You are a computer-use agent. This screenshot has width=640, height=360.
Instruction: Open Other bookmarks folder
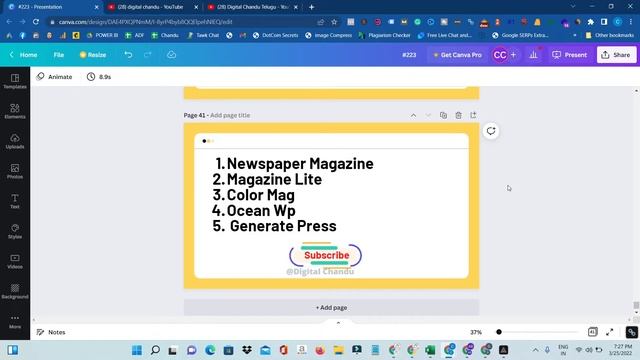tap(610, 35)
